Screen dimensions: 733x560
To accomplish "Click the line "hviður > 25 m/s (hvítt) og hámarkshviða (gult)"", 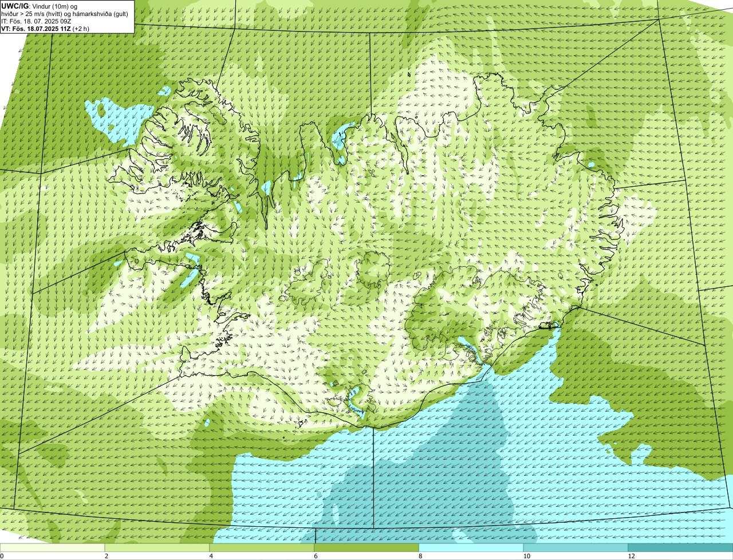I will click(65, 13).
